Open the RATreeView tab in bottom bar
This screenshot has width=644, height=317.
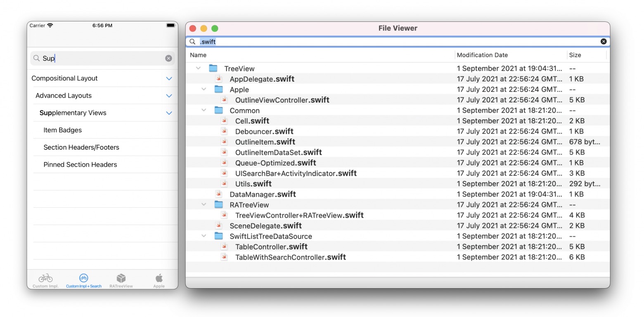pos(121,280)
